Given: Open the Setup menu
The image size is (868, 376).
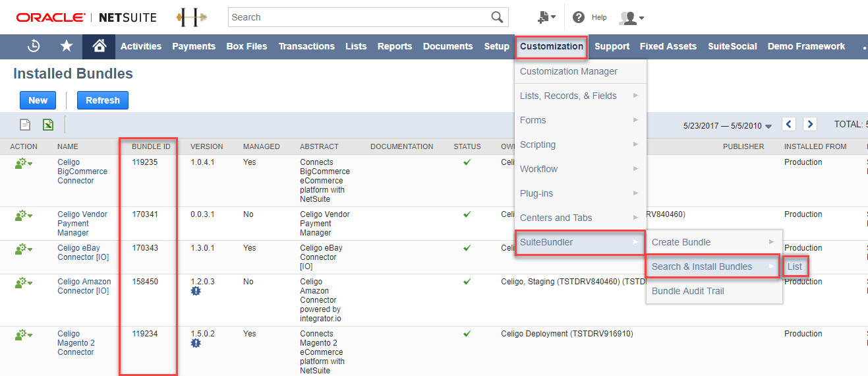Looking at the screenshot, I should coord(497,46).
